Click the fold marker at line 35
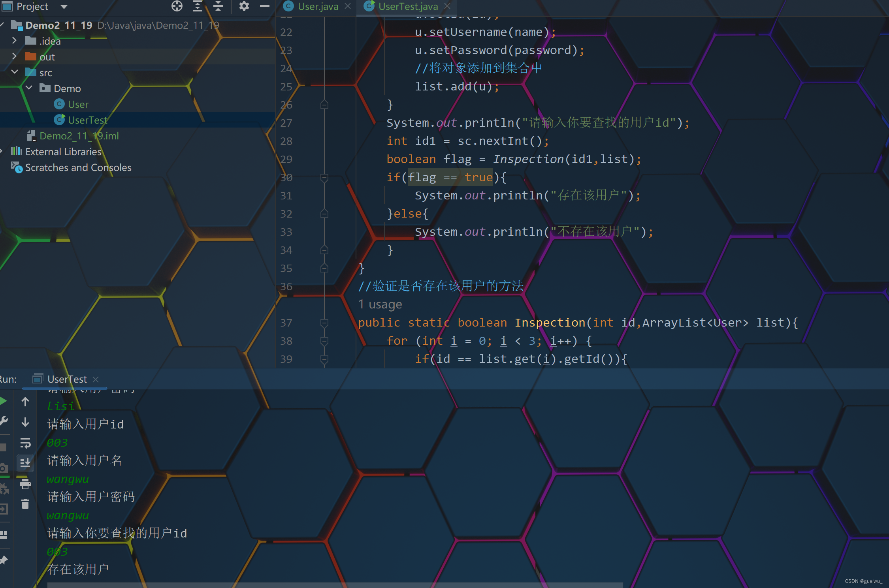This screenshot has width=889, height=588. [x=324, y=269]
